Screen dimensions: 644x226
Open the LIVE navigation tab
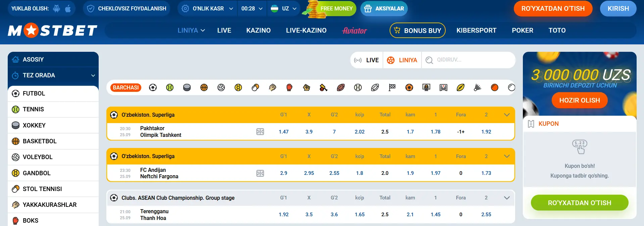[224, 30]
